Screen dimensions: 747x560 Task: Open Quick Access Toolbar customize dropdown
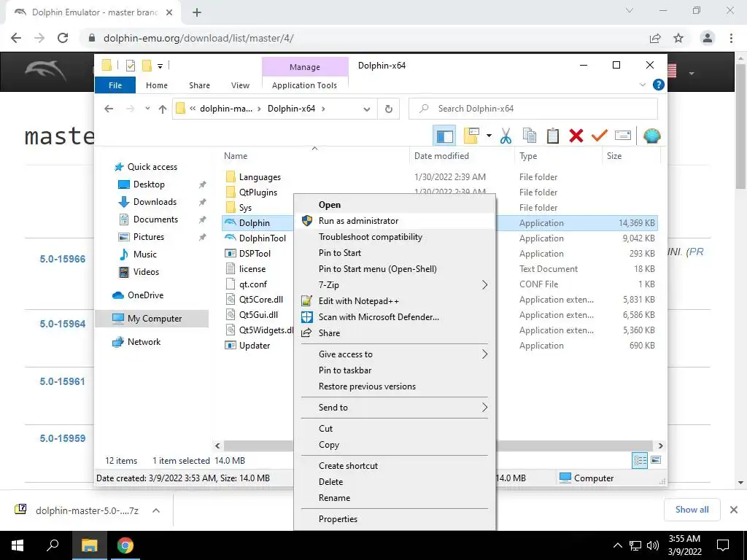[160, 66]
